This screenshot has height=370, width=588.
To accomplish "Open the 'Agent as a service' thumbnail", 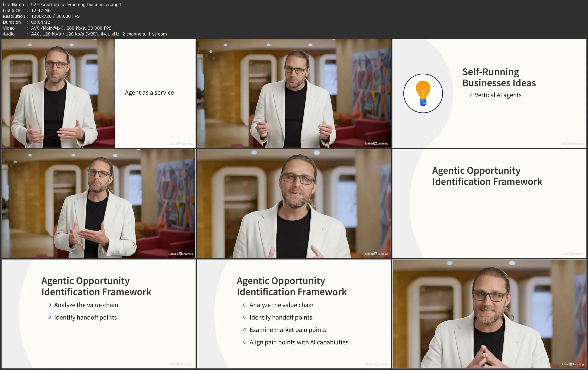I will (98, 93).
